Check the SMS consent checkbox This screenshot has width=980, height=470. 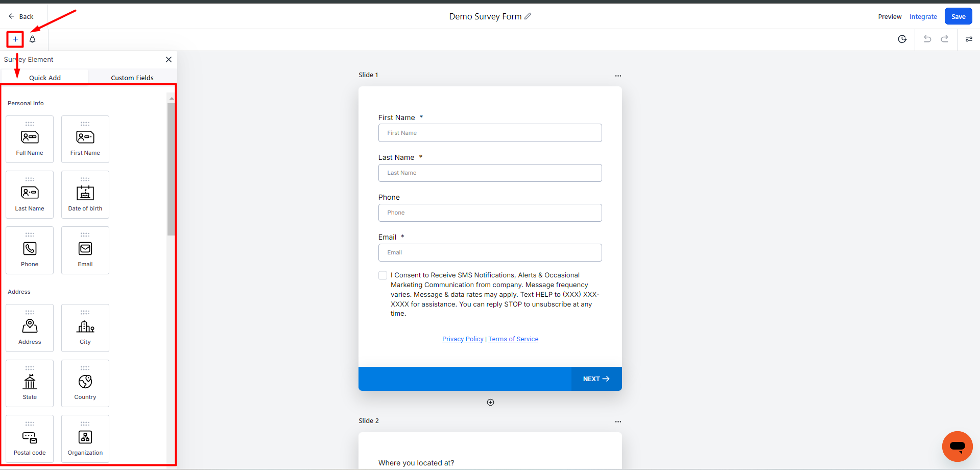click(x=383, y=275)
